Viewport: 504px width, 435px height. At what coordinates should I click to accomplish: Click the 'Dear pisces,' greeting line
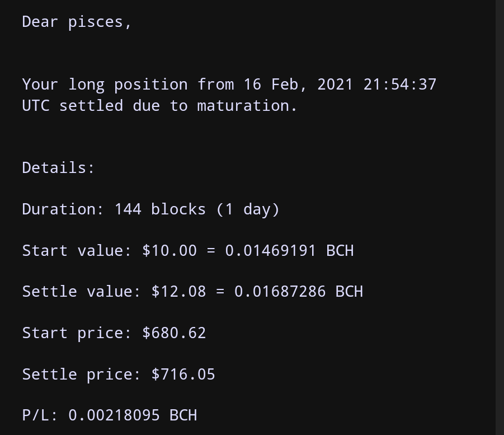[77, 22]
